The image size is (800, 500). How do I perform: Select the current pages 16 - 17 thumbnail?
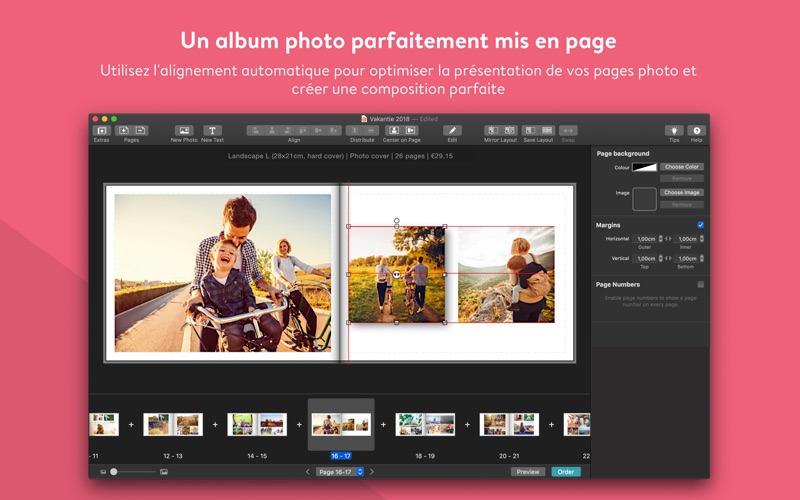[341, 424]
